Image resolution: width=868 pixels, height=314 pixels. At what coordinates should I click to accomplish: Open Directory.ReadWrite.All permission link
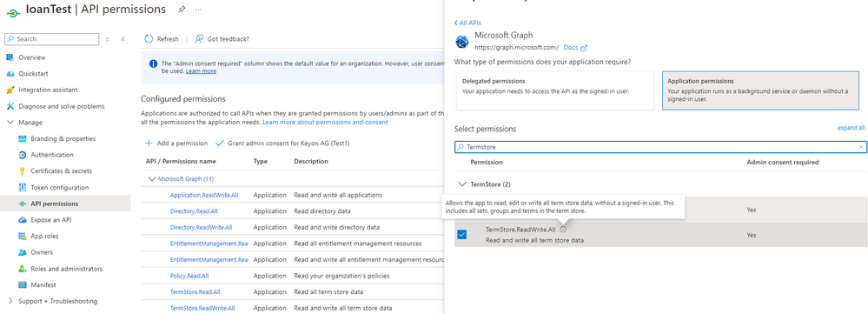[201, 227]
